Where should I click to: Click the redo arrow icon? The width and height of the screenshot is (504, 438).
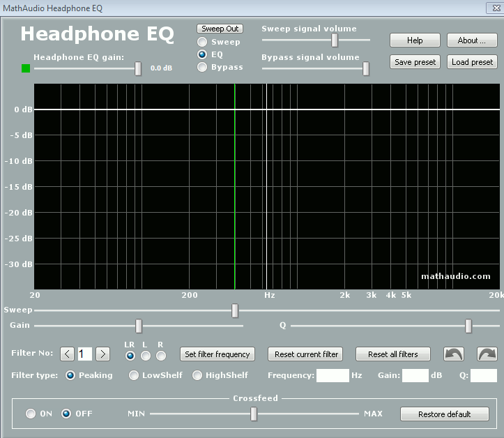click(487, 354)
